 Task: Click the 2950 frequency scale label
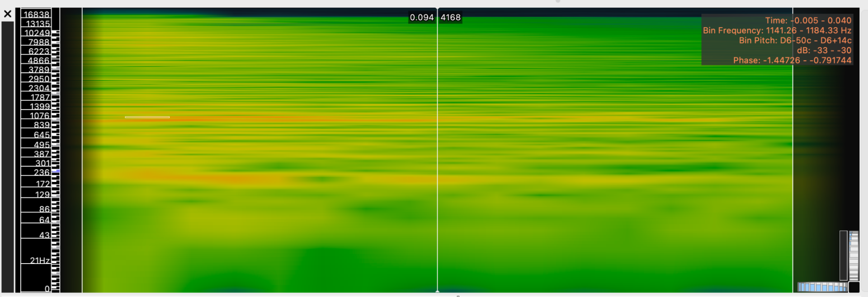[x=39, y=79]
